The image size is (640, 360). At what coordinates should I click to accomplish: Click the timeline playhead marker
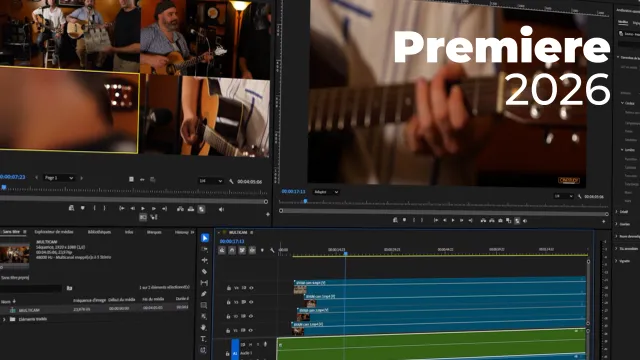pyautogui.click(x=345, y=253)
